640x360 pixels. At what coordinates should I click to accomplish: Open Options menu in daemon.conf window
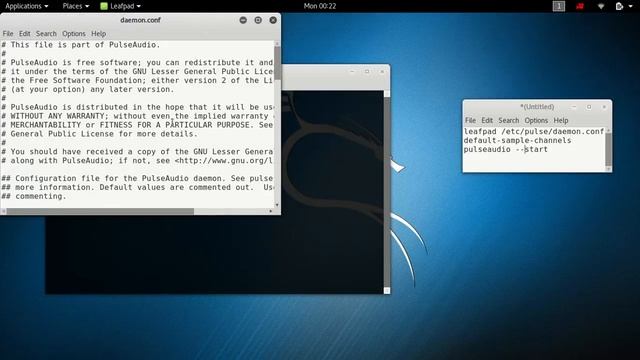pos(73,33)
